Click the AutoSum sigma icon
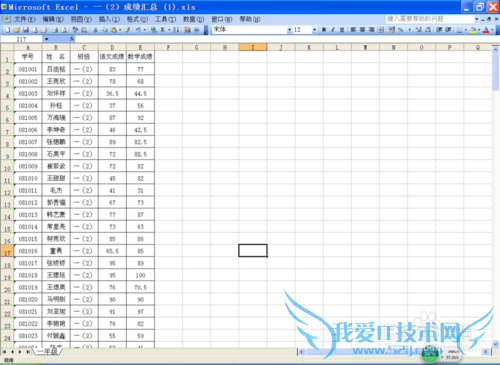 [163, 30]
